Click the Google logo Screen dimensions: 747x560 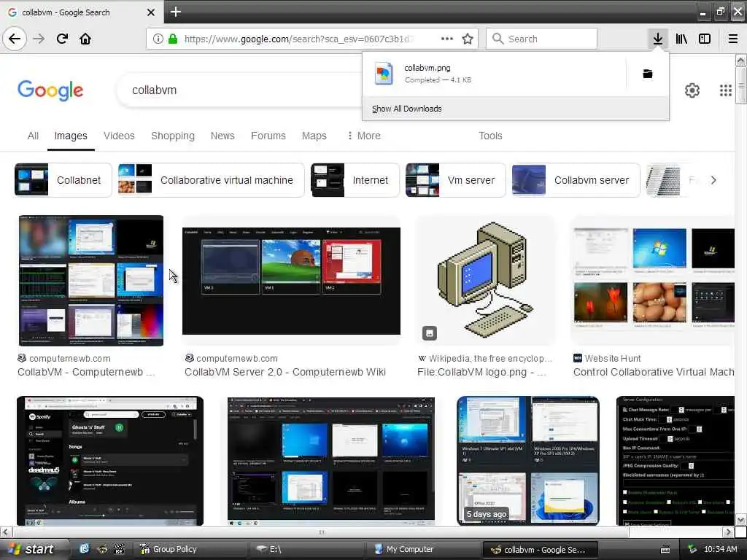click(x=50, y=90)
